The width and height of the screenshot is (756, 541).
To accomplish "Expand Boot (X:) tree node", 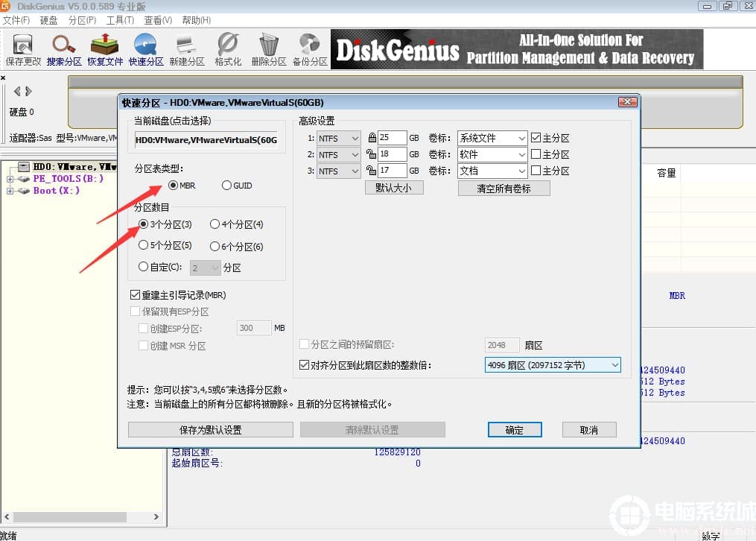I will coord(10,191).
